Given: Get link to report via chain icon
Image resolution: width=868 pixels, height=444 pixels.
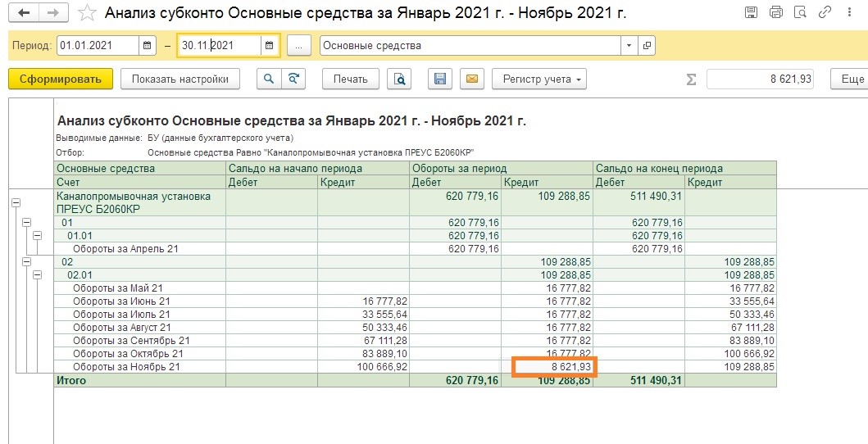Looking at the screenshot, I should [825, 12].
